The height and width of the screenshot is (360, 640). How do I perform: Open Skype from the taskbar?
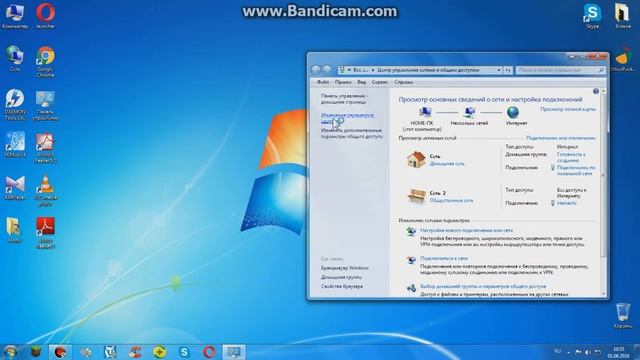coord(184,352)
